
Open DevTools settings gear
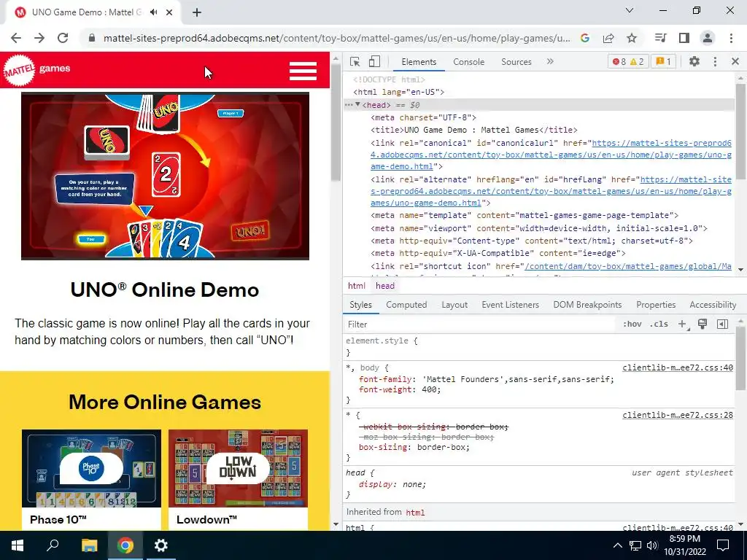point(694,61)
